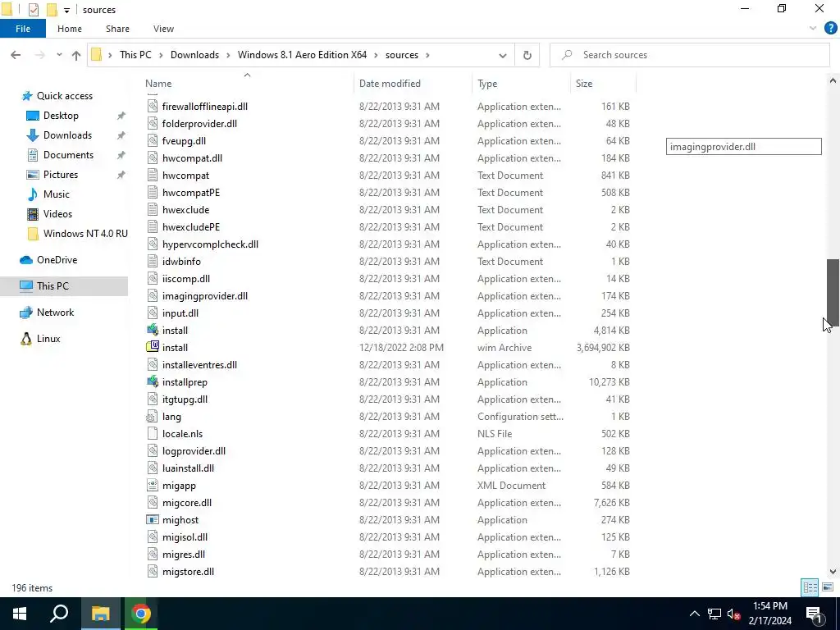The height and width of the screenshot is (630, 840).
Task: Navigate to This PC breadcrumb
Action: click(135, 55)
